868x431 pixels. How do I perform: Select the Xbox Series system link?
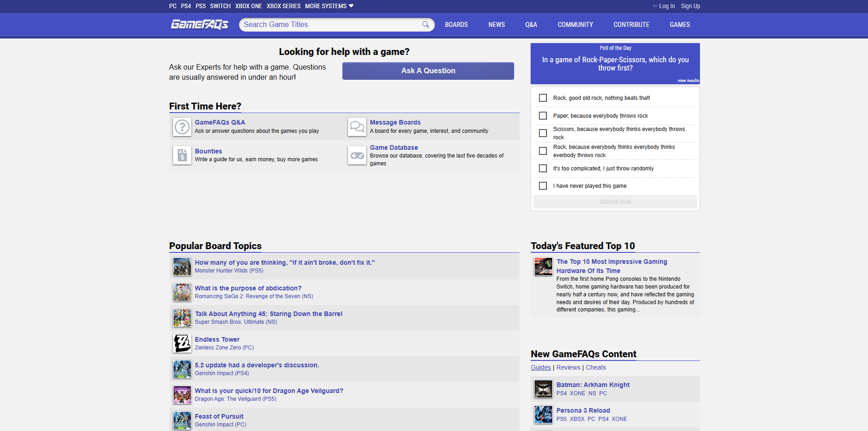283,6
